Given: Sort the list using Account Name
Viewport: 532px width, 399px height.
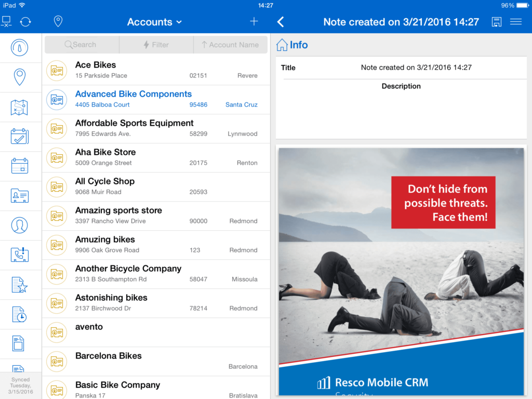Looking at the screenshot, I should point(230,45).
